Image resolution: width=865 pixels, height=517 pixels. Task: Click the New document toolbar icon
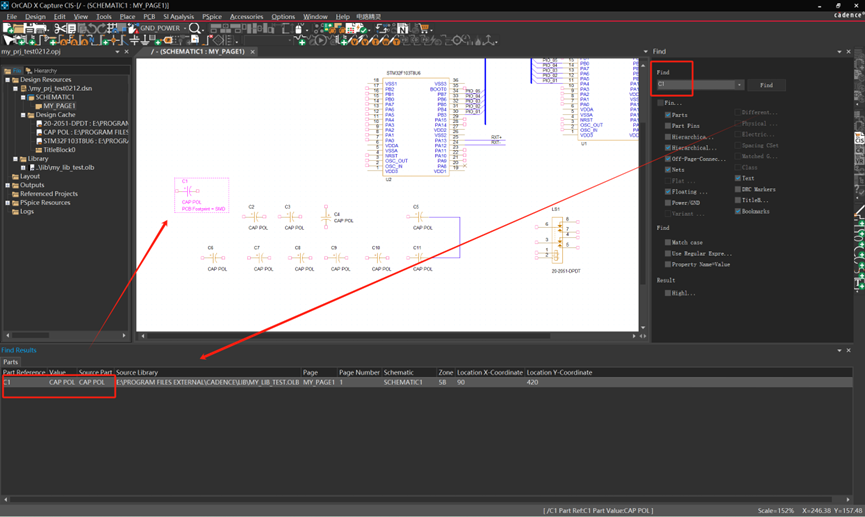tap(8, 28)
